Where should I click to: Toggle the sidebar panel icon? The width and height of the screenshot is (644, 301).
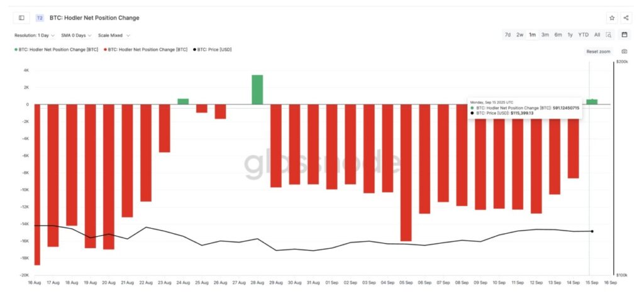coord(21,18)
